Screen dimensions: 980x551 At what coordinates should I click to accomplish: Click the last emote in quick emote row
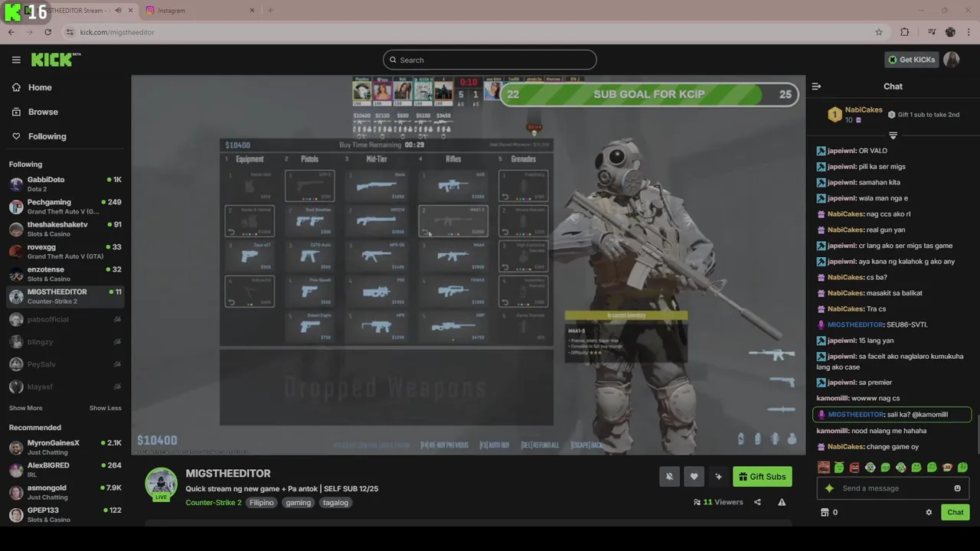point(962,468)
